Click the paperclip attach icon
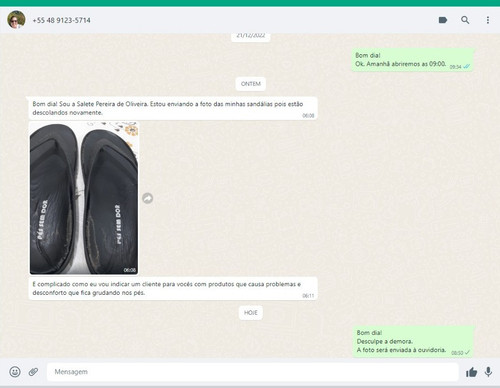 coord(33,372)
